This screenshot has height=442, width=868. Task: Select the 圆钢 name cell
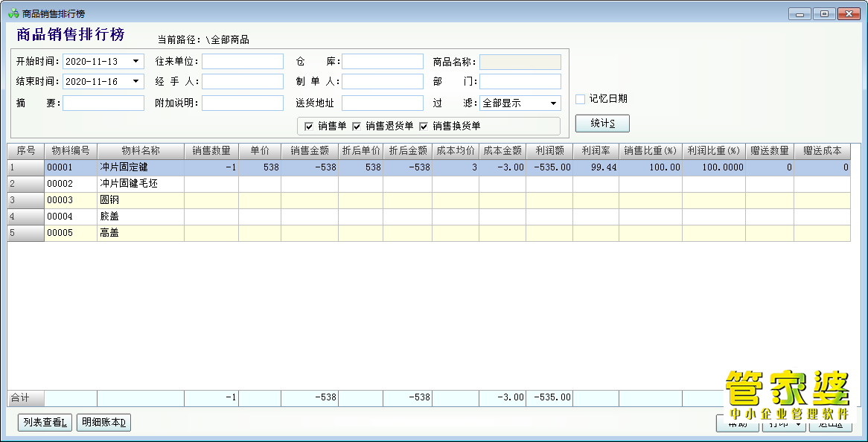pos(141,200)
